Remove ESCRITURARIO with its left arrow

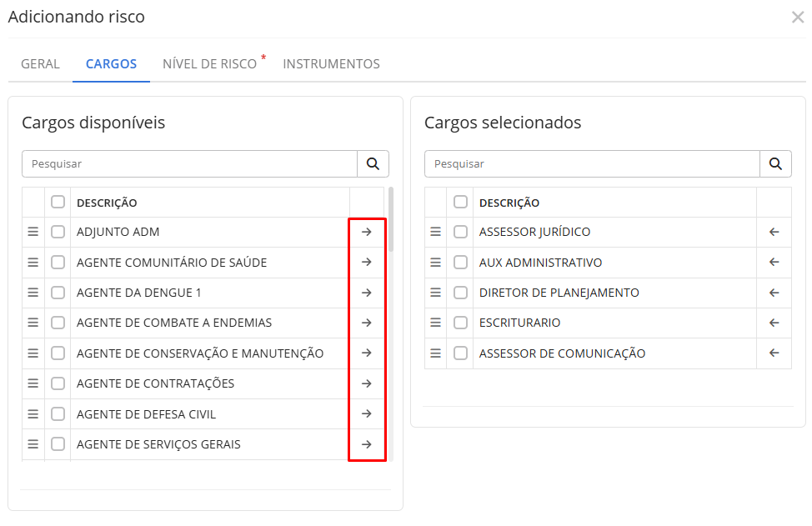[774, 323]
